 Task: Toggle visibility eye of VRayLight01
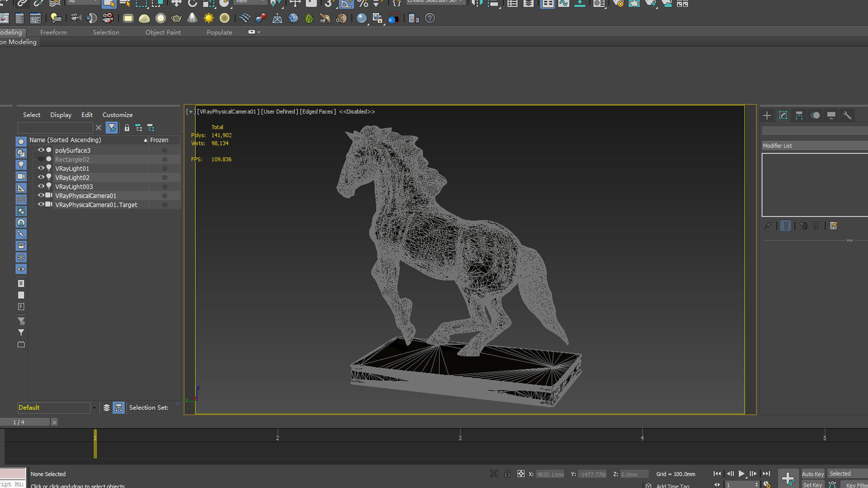(41, 168)
